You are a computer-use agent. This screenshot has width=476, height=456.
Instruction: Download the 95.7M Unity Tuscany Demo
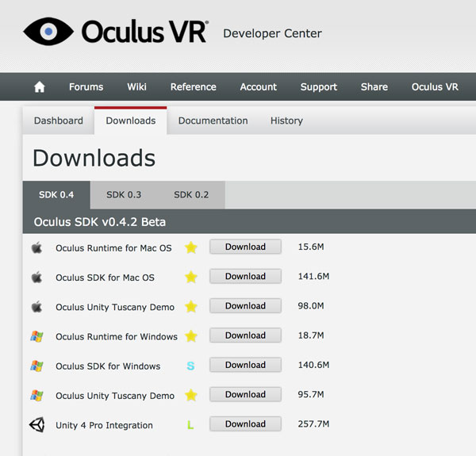(x=245, y=394)
